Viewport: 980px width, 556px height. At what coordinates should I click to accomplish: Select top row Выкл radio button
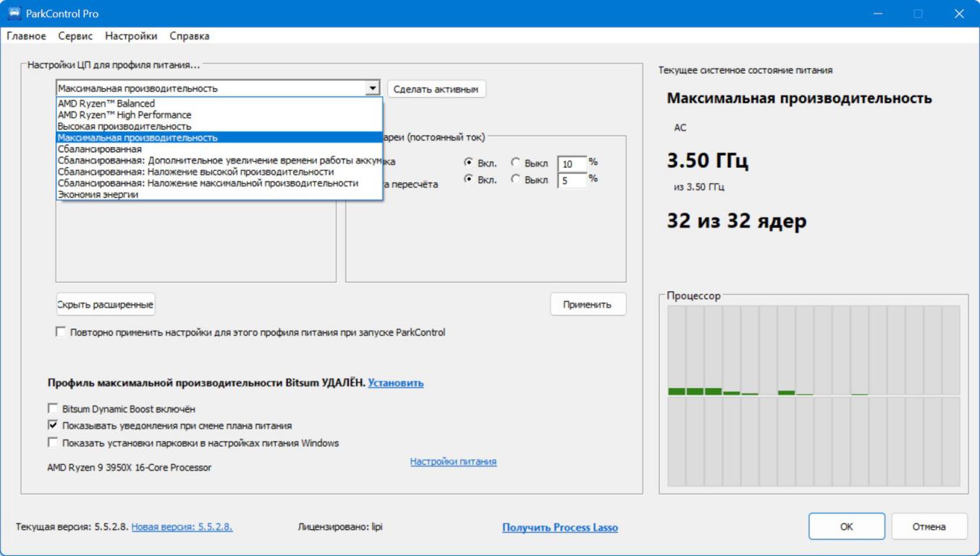(516, 162)
